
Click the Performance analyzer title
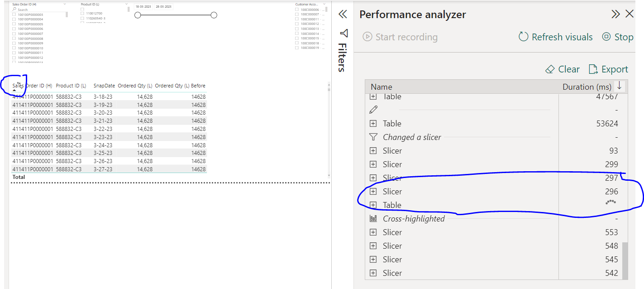pyautogui.click(x=413, y=14)
